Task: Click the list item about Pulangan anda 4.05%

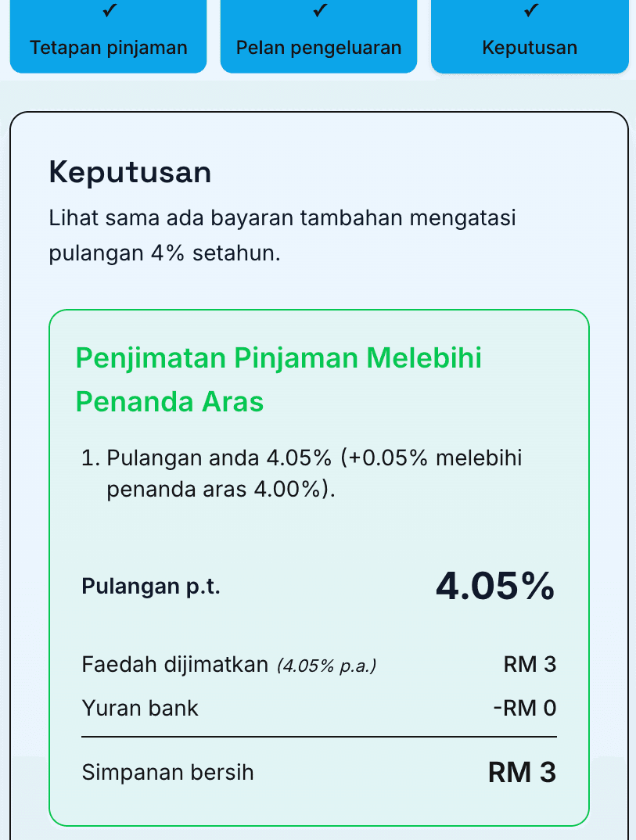Action: [x=313, y=473]
